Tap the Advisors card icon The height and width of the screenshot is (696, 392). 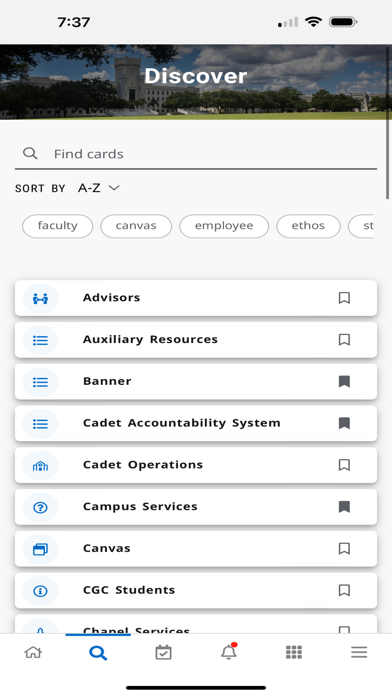point(40,299)
